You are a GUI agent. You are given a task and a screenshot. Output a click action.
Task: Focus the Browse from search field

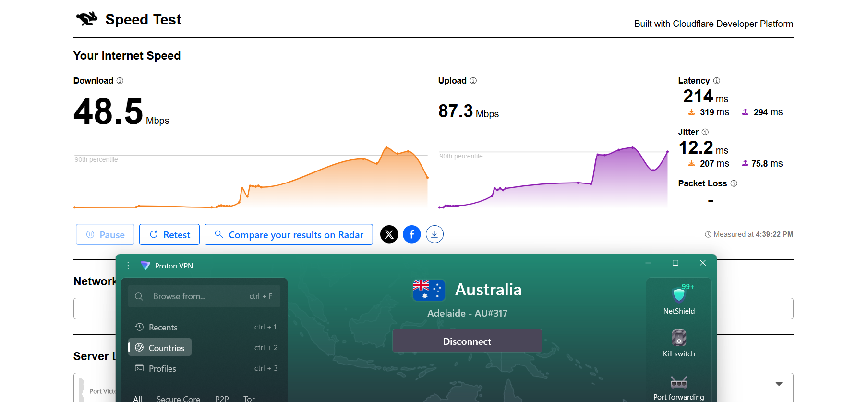pos(204,296)
